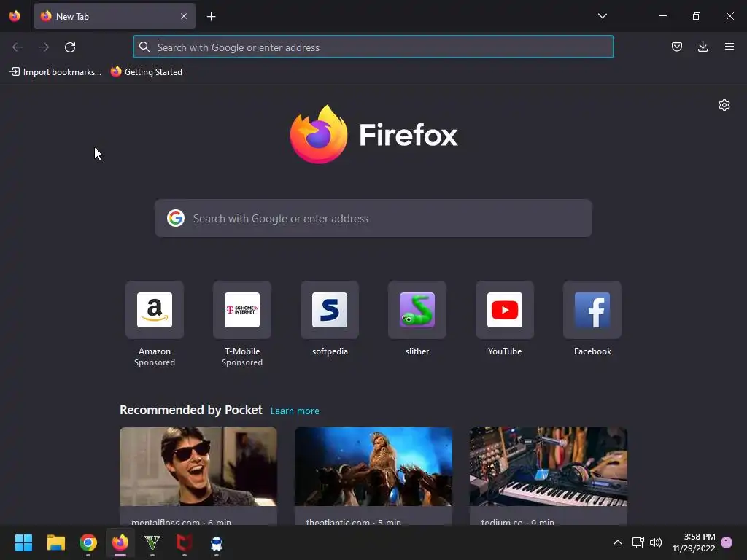The height and width of the screenshot is (560, 747).
Task: Expand the list all tabs chevron
Action: point(602,16)
